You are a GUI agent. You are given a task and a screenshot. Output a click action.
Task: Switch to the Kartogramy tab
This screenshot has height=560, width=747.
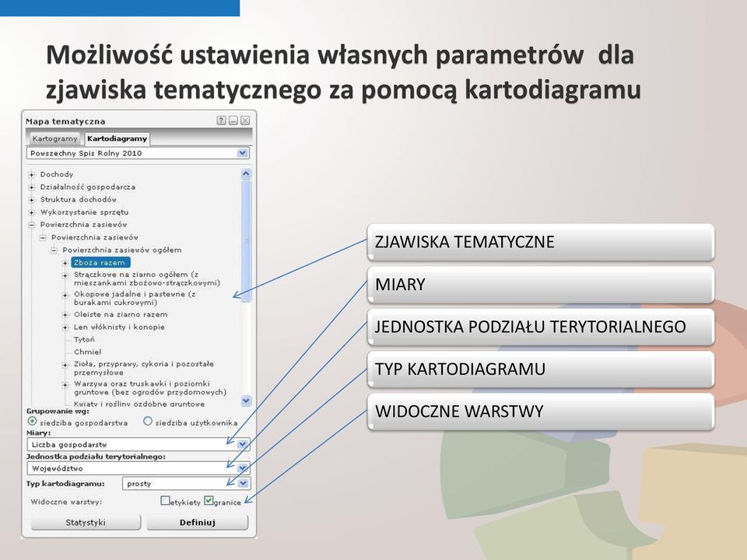[54, 138]
